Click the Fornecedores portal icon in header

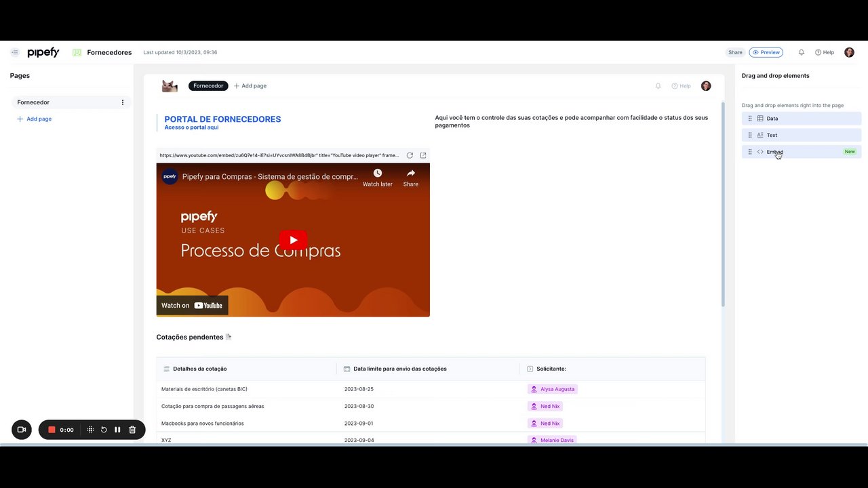(77, 52)
